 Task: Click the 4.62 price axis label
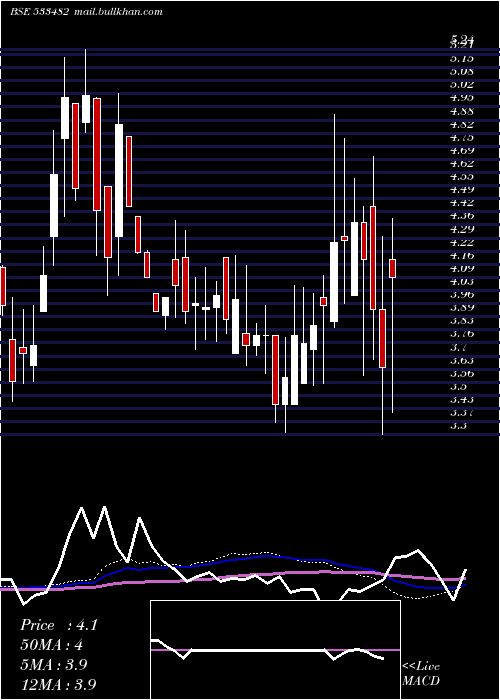462,164
